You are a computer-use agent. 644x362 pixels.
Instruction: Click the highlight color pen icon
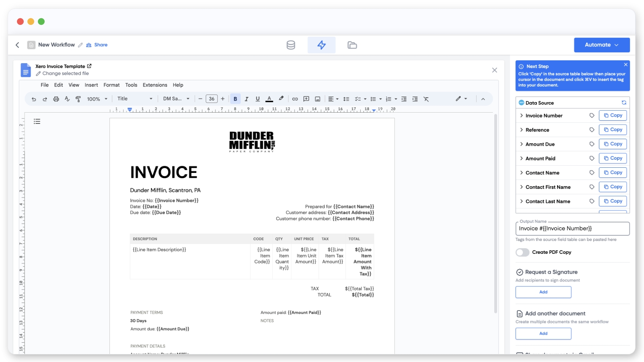coord(281,99)
